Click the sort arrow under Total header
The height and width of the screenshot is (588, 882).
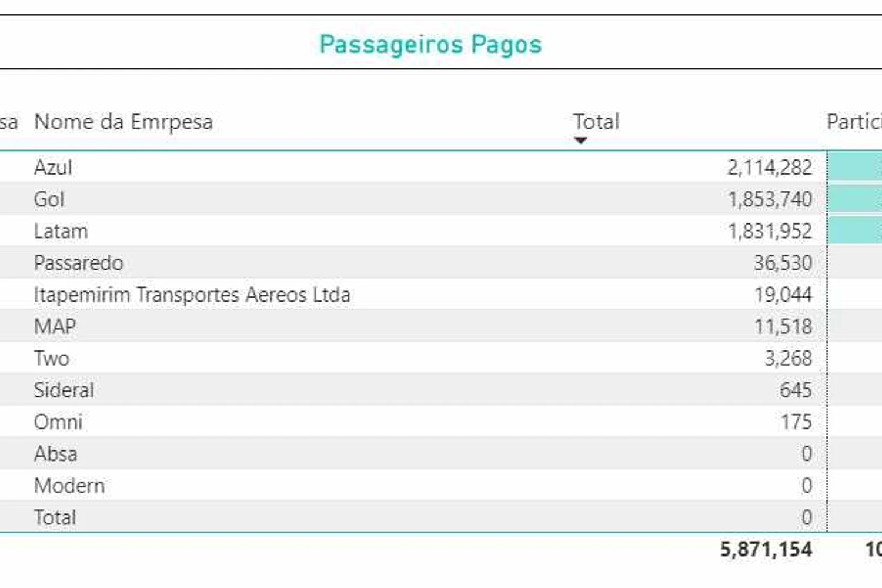click(580, 141)
